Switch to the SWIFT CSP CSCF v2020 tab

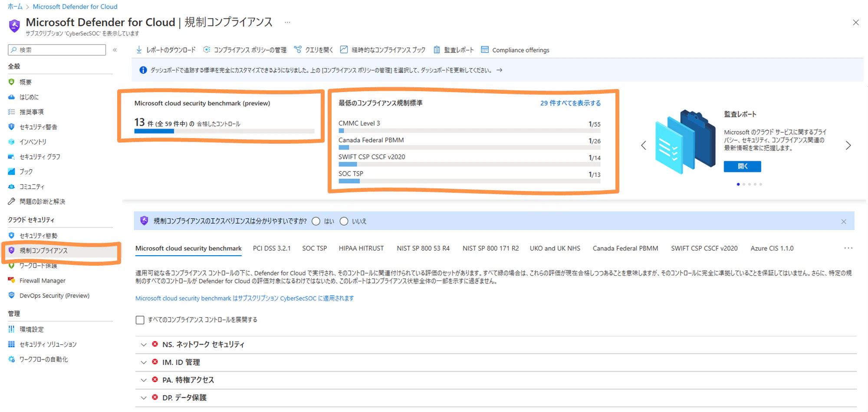[704, 248]
